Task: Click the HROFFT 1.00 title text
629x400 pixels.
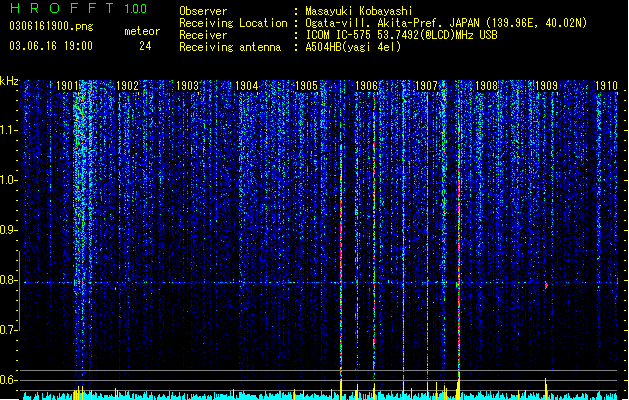Action: 79,8
